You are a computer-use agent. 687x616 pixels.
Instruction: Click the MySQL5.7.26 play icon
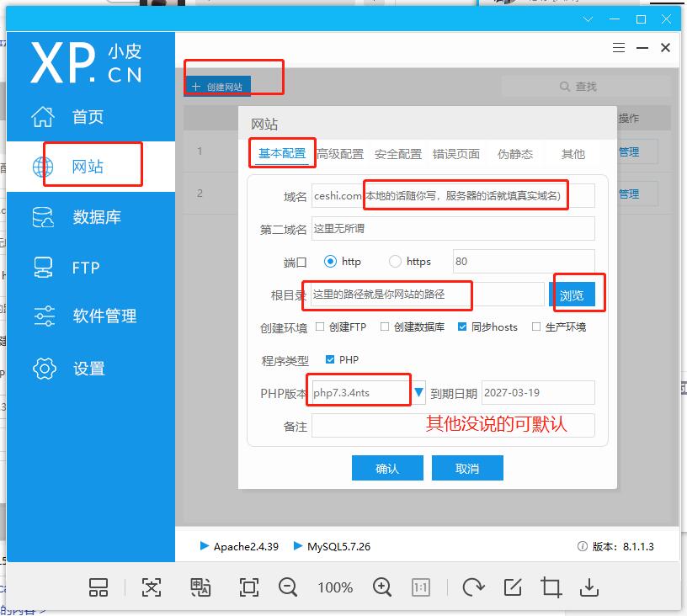tap(298, 545)
